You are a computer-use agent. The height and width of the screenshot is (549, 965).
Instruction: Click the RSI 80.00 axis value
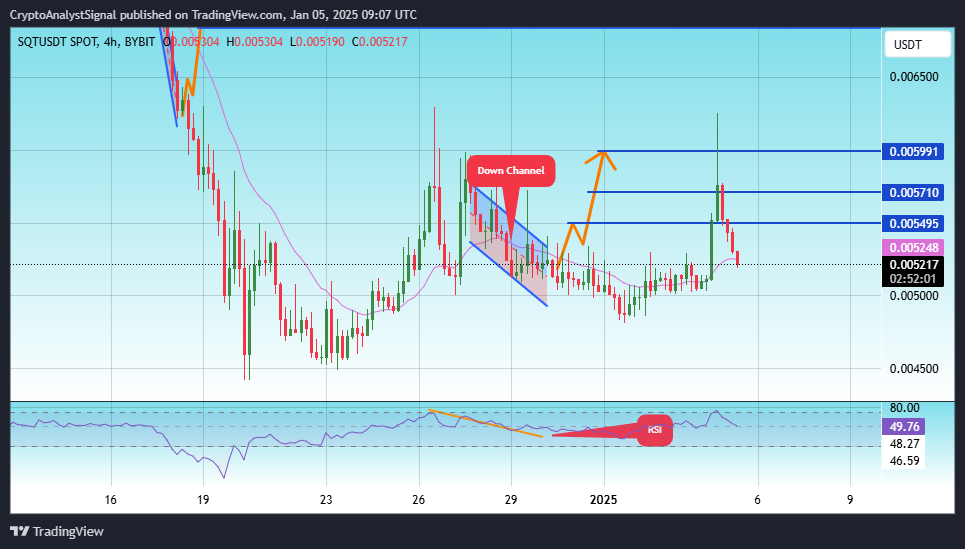click(904, 408)
